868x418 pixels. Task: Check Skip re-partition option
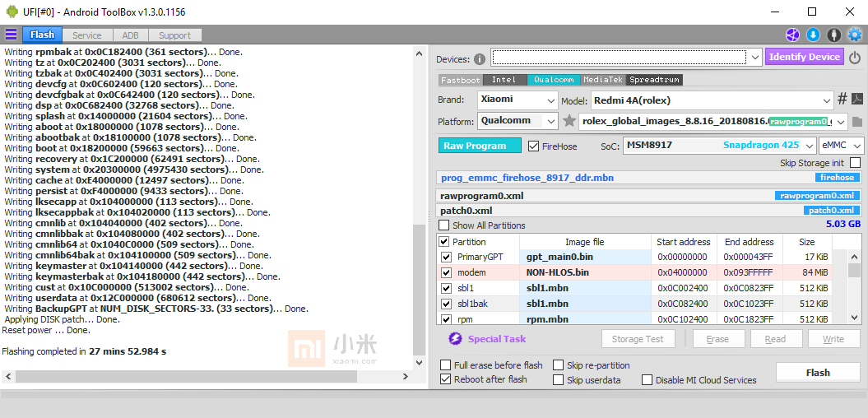coord(558,365)
